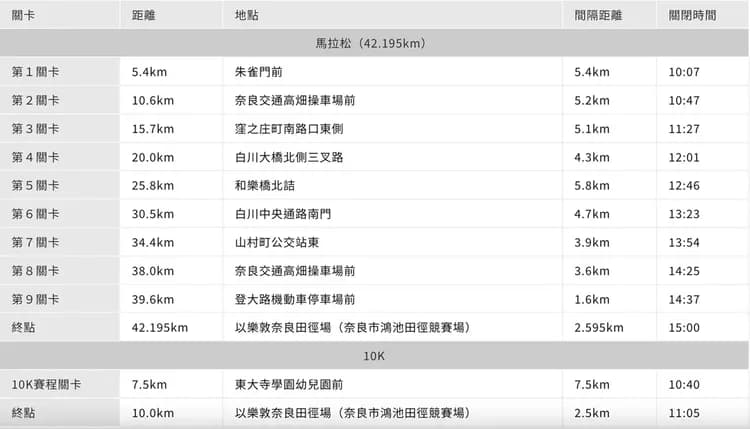Viewport: 750px width, 429px height.
Task: Click the 42.195km distance cell
Action: [160, 328]
